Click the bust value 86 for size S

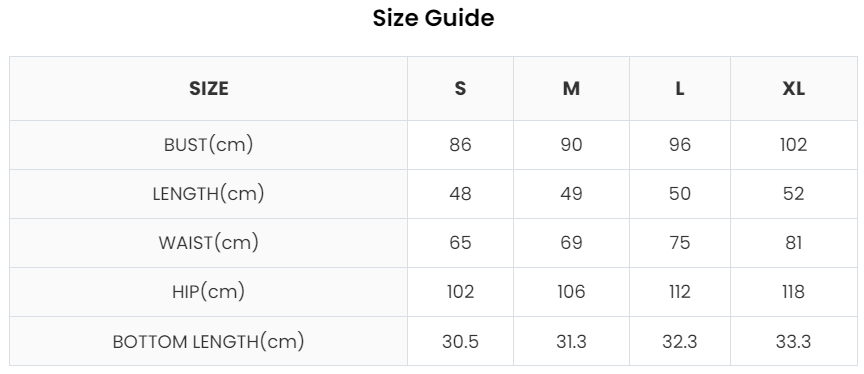click(460, 145)
